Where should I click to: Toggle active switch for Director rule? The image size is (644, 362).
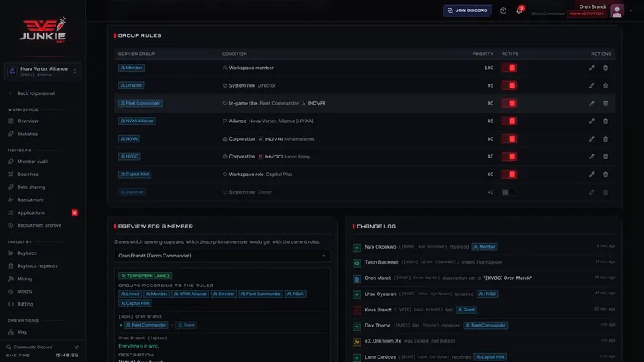509,85
